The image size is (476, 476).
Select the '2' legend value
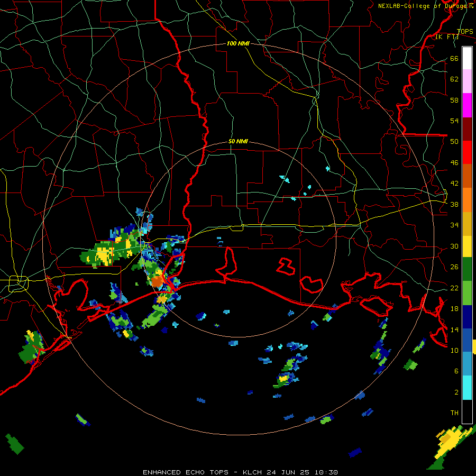pos(456,392)
